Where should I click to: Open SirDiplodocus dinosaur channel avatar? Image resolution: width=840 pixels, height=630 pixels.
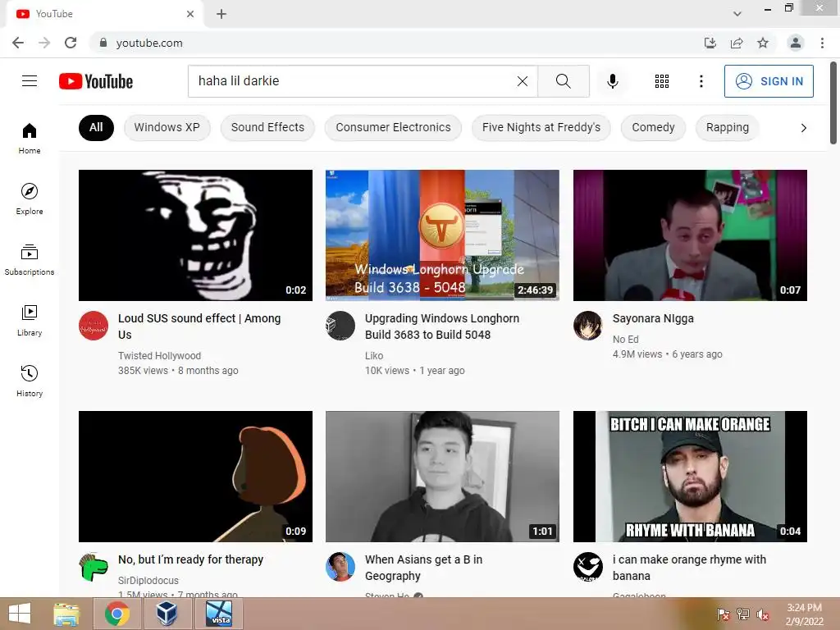coord(94,567)
